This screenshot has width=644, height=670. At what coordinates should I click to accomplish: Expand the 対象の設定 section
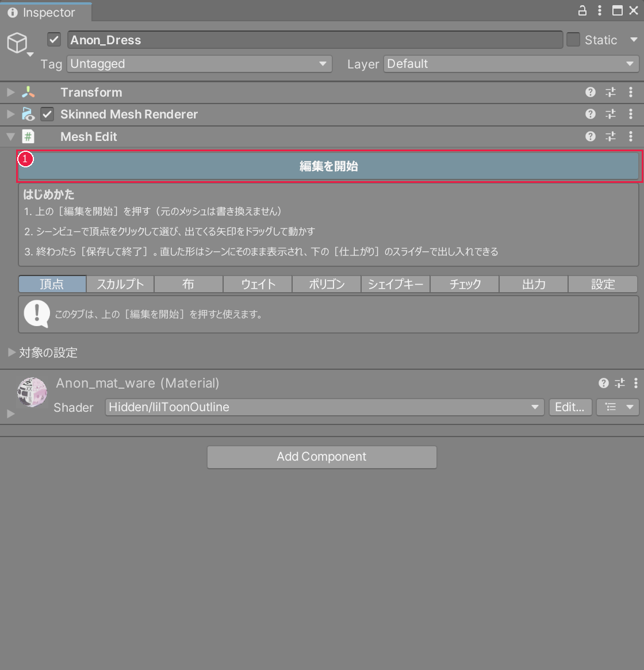pos(11,353)
